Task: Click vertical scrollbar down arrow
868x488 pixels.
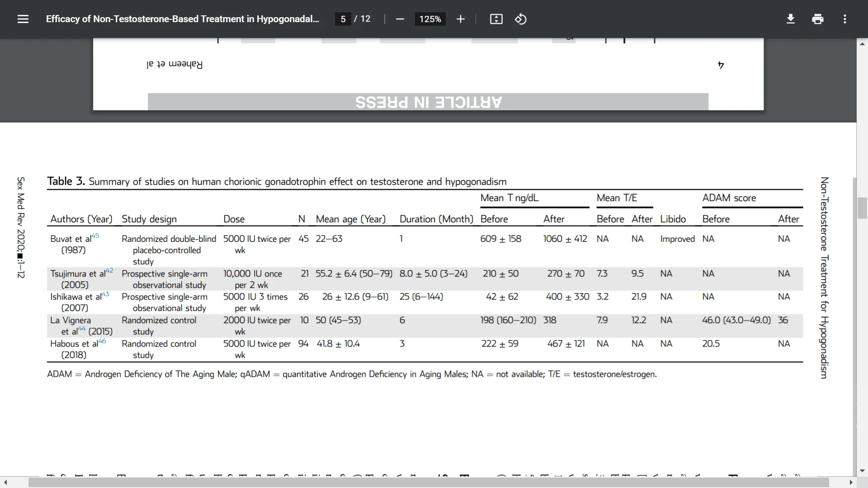Action: (x=862, y=471)
